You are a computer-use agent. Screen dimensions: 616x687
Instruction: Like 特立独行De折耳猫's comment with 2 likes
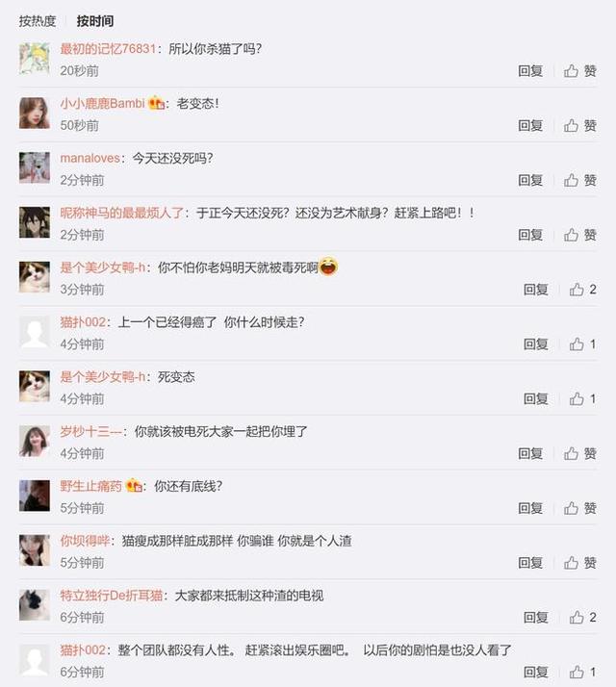click(x=582, y=618)
